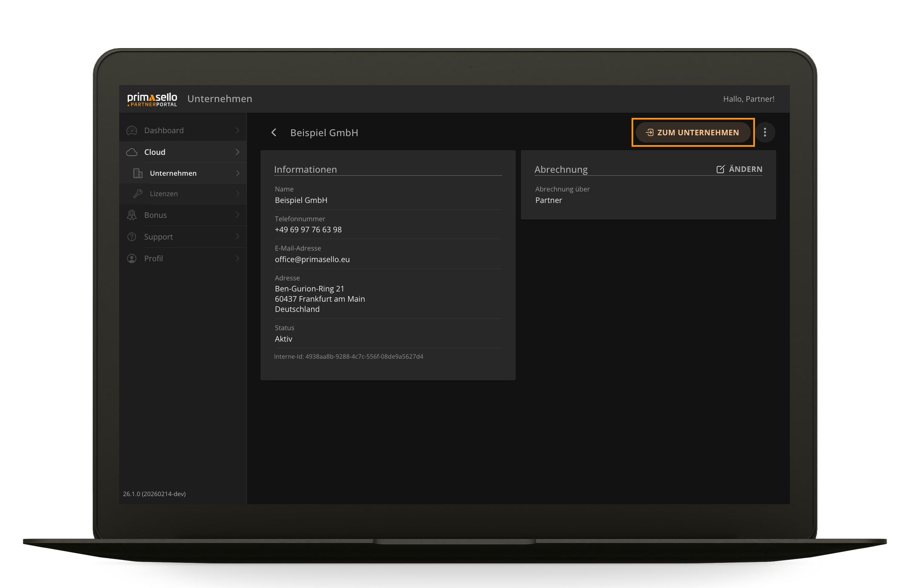Click Ändern in the Abrechnung panel
The image size is (912, 588).
point(745,169)
